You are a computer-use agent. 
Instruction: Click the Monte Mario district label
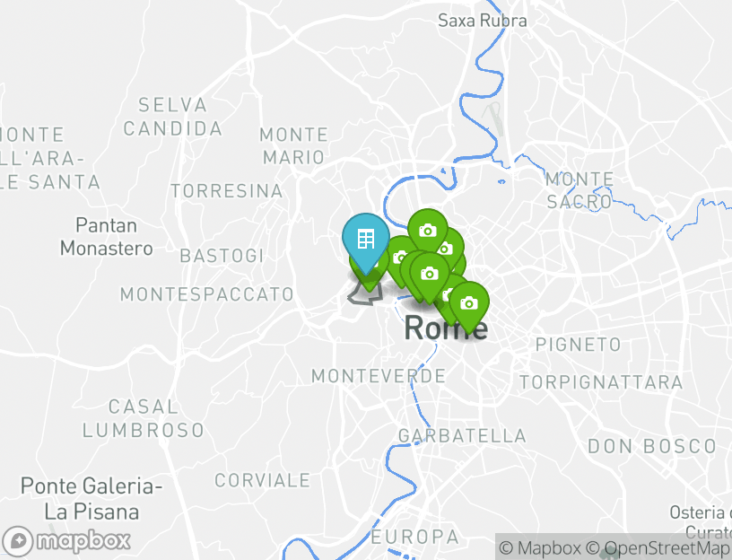click(293, 145)
